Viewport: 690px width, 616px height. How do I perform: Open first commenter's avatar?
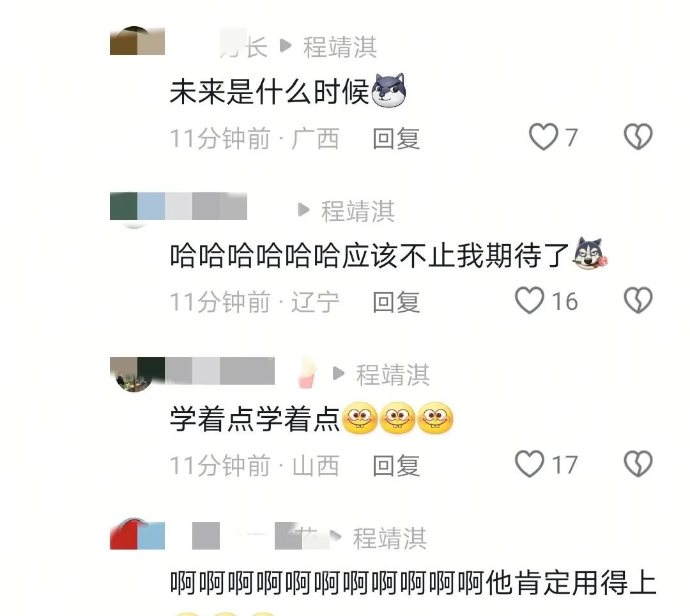137,41
